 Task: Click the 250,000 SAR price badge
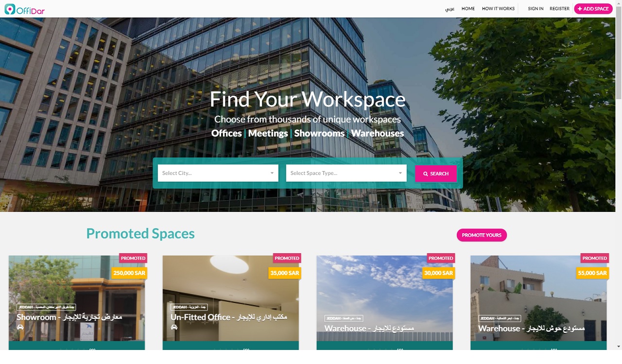tap(129, 273)
